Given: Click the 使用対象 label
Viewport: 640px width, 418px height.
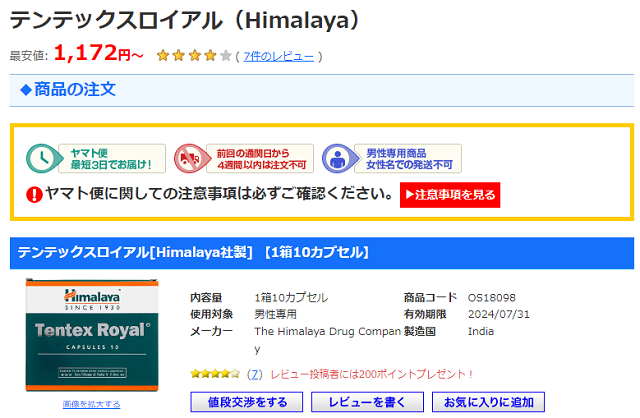Looking at the screenshot, I should pyautogui.click(x=211, y=314).
